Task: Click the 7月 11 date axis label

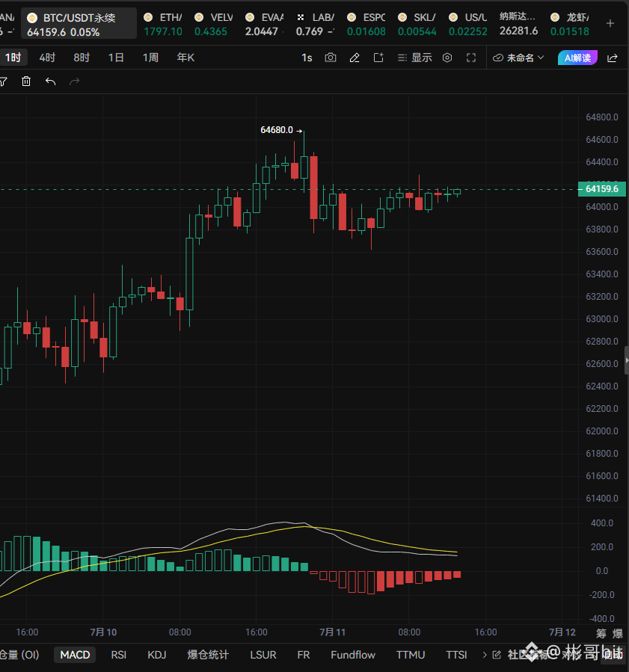Action: tap(332, 632)
